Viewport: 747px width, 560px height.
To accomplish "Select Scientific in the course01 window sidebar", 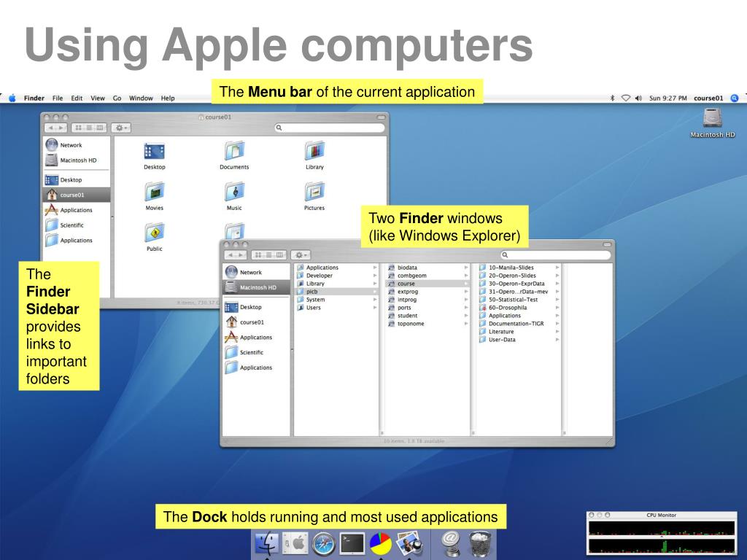I will click(x=76, y=225).
